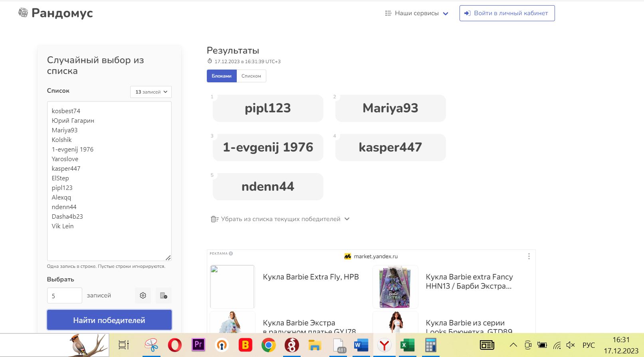Launch Google Chrome from the taskbar
Viewport: 644px width, 357px height.
tap(268, 345)
